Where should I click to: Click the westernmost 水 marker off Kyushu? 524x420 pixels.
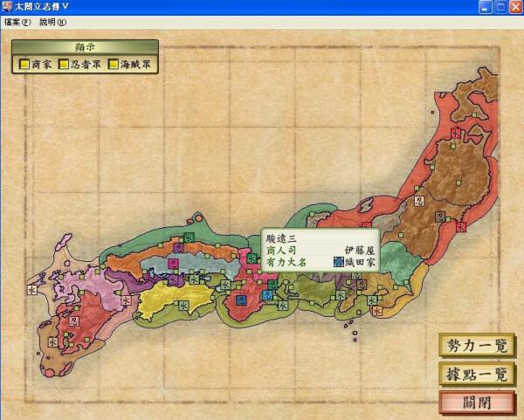tap(31, 291)
